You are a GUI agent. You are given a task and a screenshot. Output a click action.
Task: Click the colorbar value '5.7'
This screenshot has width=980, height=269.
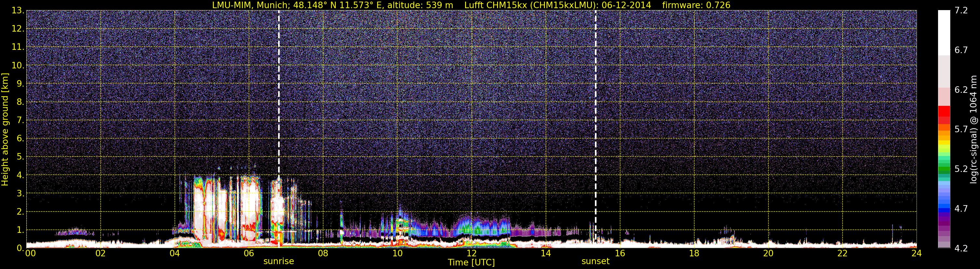click(961, 130)
